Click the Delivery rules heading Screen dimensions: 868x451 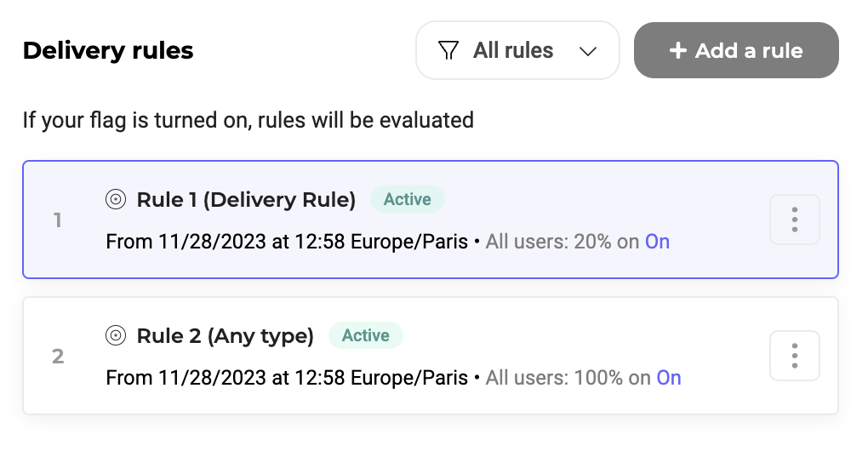point(108,51)
